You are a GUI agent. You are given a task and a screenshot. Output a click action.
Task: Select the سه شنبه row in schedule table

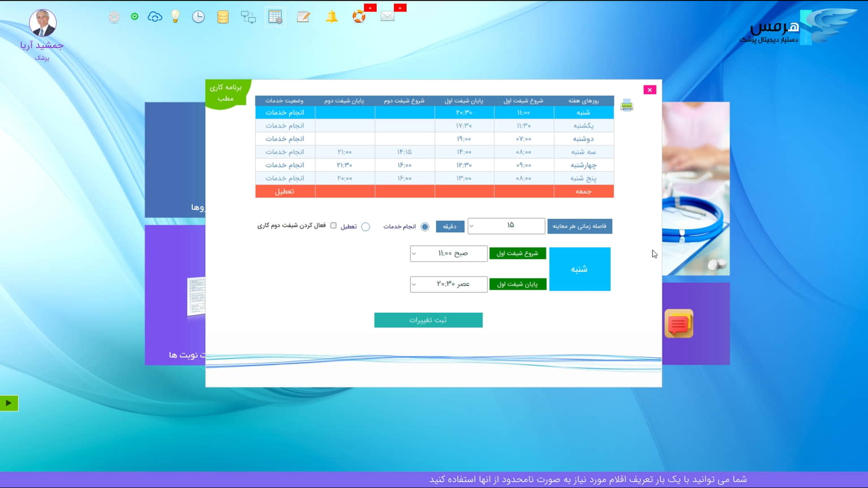click(x=434, y=152)
